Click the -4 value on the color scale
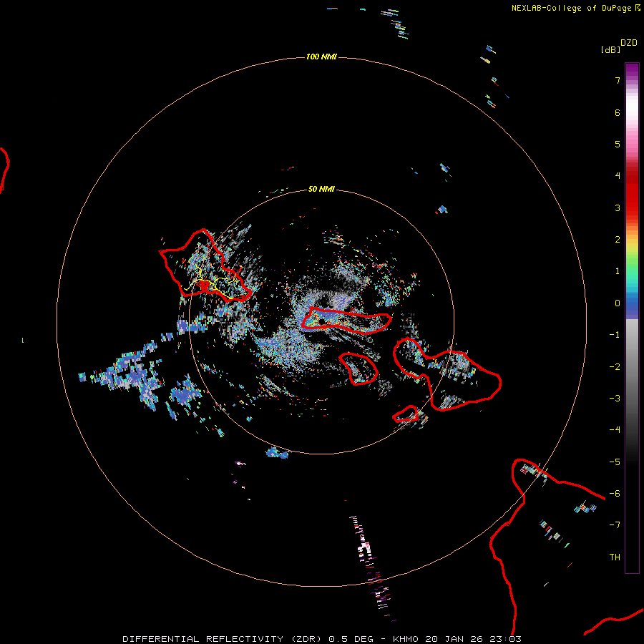The image size is (644, 644). [615, 430]
